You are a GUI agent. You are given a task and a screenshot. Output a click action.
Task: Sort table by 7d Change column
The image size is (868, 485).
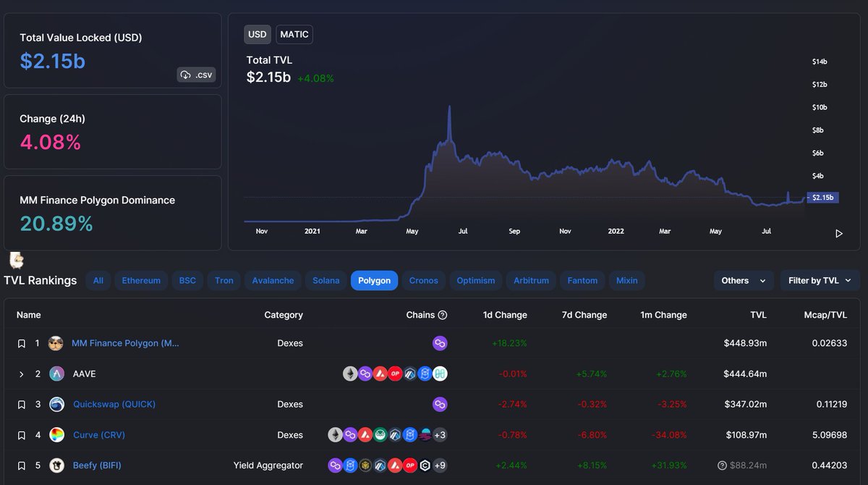click(584, 315)
